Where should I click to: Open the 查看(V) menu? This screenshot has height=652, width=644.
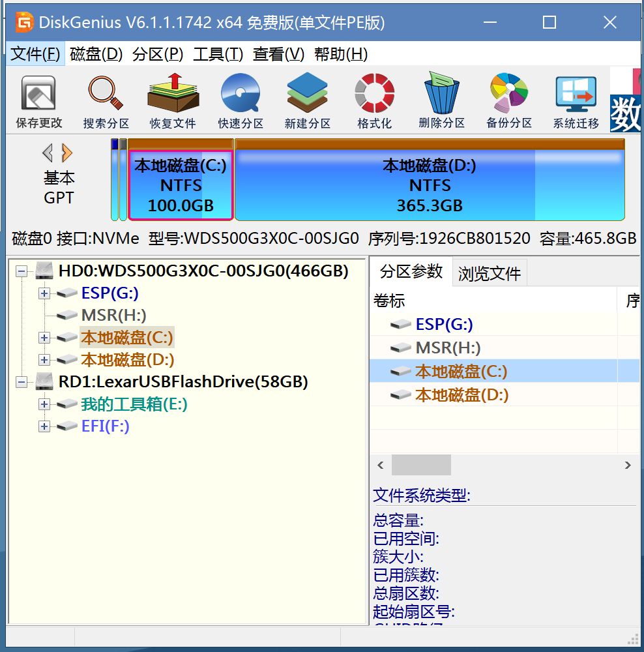coord(278,54)
